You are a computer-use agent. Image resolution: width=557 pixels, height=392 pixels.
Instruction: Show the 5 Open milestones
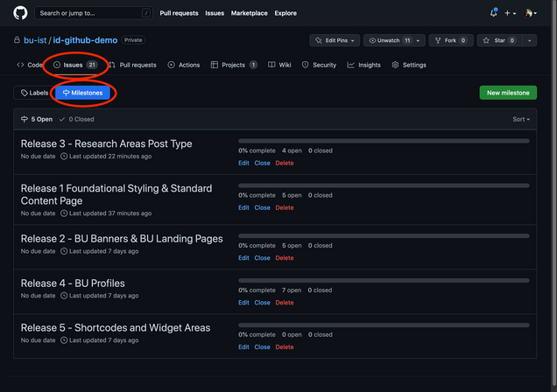(37, 119)
